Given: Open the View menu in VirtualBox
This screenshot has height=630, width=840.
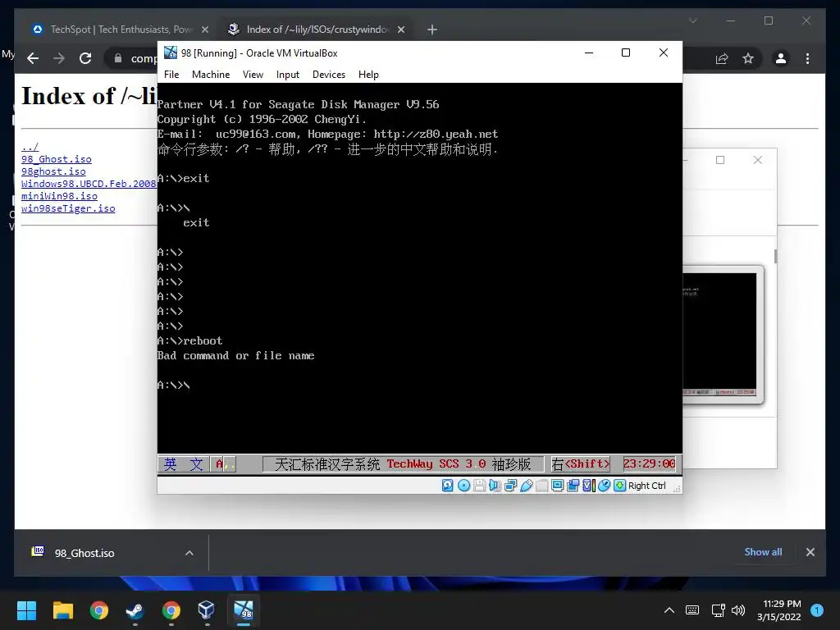Looking at the screenshot, I should 253,75.
